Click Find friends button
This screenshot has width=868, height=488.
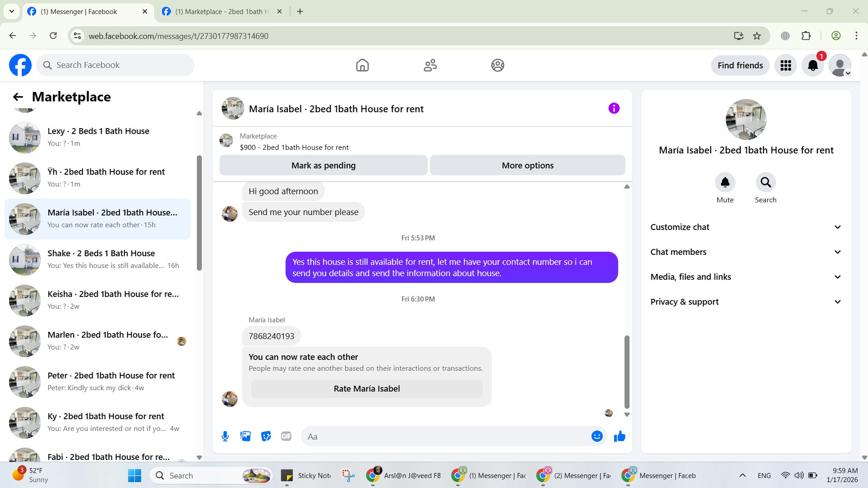point(740,65)
